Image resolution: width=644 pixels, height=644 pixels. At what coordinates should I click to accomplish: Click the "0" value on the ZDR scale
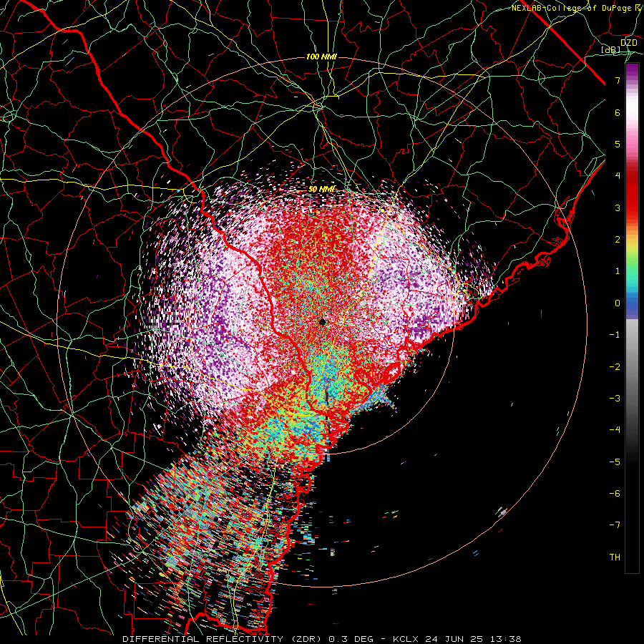pos(618,303)
